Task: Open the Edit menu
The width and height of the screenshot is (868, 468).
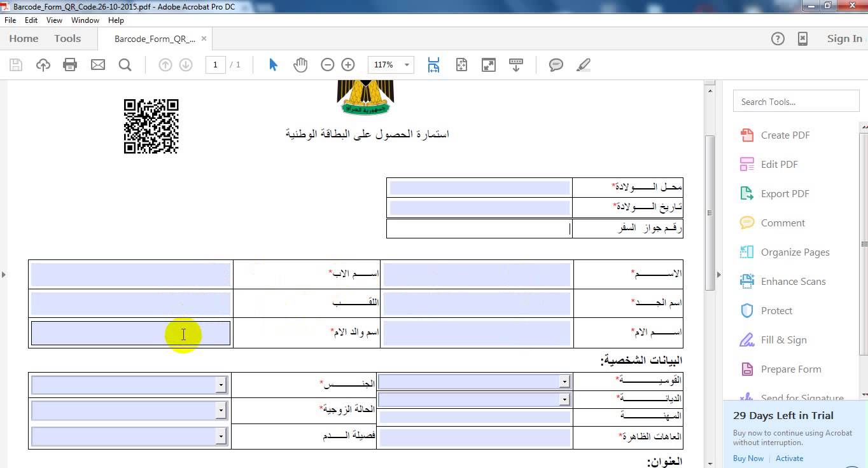Action: [31, 20]
